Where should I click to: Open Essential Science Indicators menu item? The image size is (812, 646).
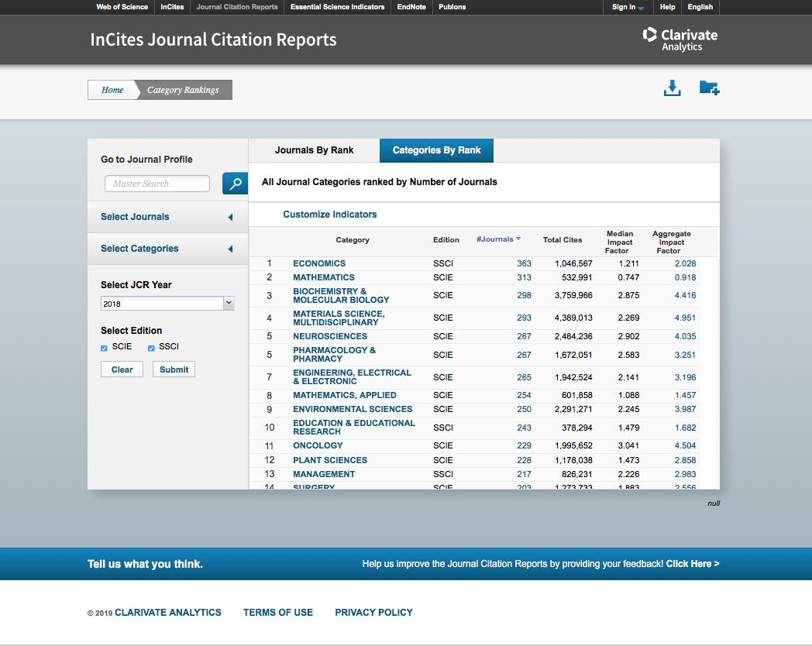click(337, 7)
